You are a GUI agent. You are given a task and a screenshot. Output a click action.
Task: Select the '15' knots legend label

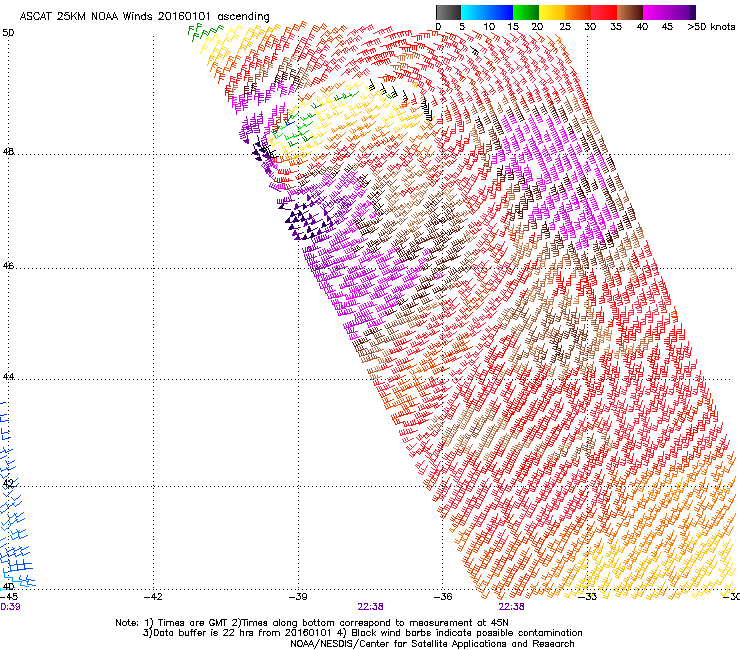pyautogui.click(x=513, y=27)
